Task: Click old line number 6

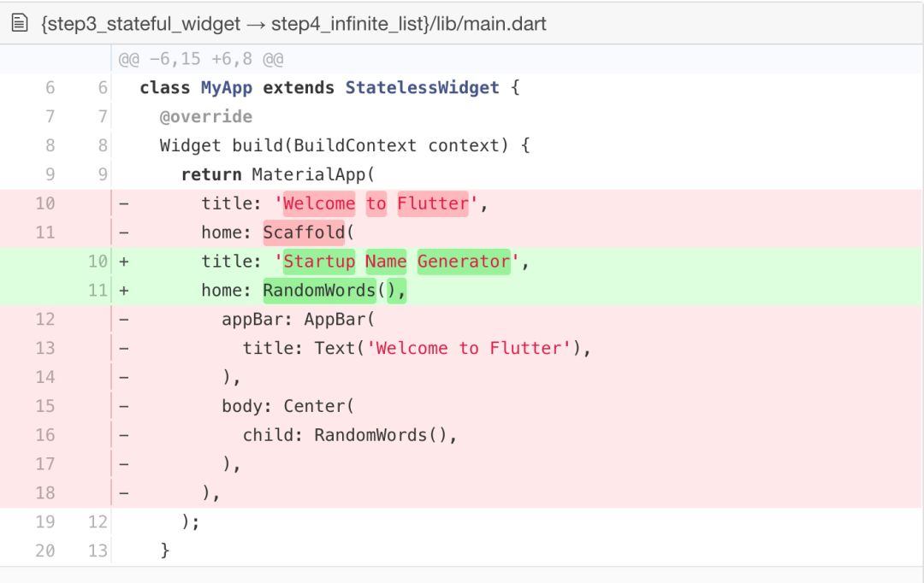Action: [x=50, y=88]
